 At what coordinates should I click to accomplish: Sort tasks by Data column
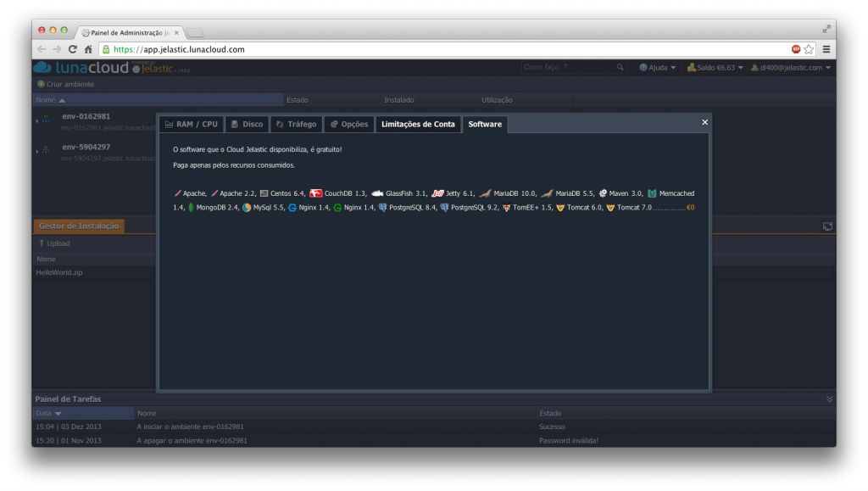pos(83,414)
